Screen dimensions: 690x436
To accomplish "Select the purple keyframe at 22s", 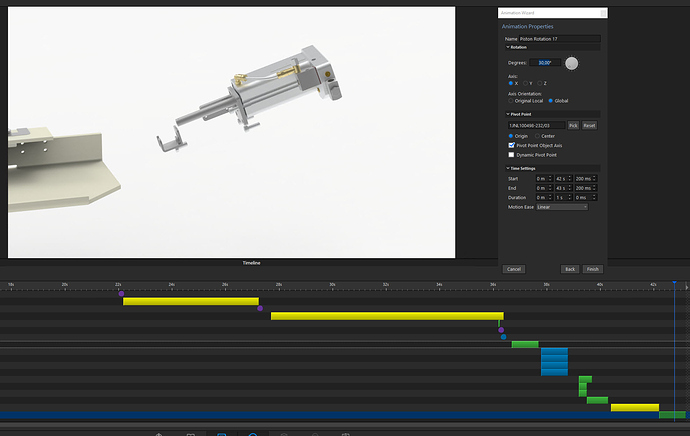I will (x=121, y=293).
